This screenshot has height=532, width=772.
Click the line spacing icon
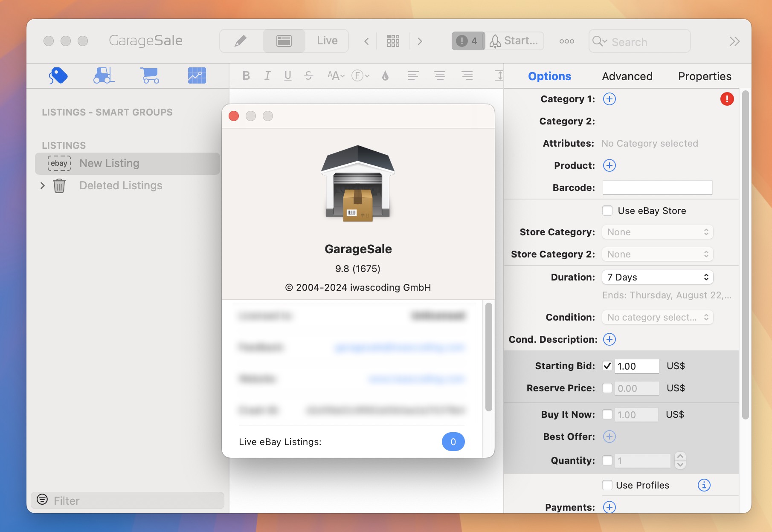(499, 76)
